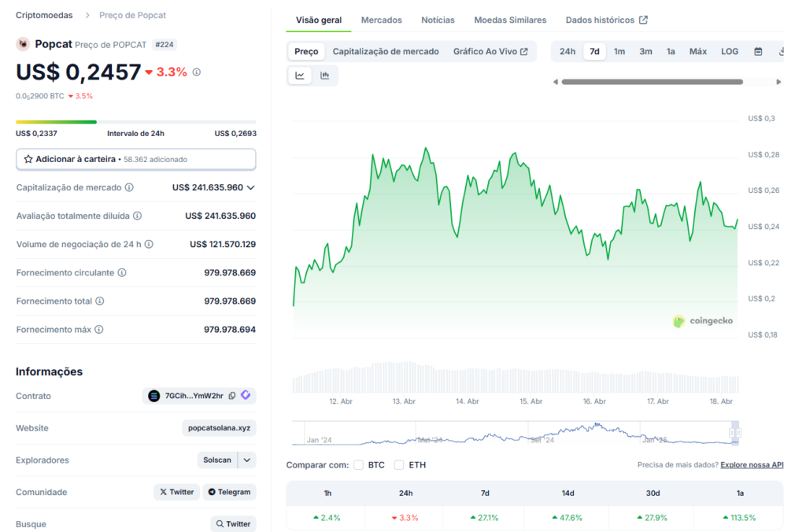Screen dimensions: 806x532
Task: Click the 24h price range progress bar
Action: (135, 122)
